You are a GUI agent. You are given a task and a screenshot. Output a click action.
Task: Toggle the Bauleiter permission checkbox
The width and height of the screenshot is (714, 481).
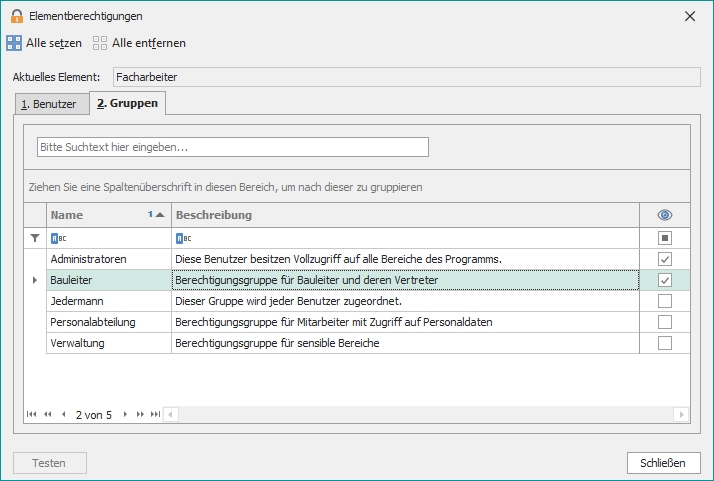665,280
